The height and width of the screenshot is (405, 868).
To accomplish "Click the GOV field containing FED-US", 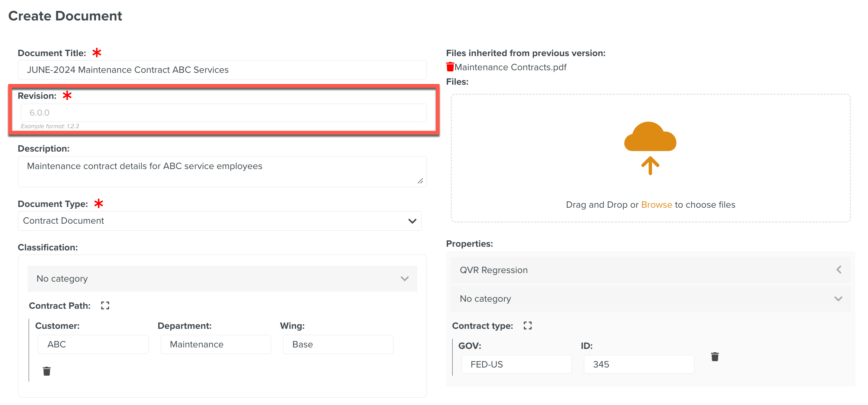I will 516,364.
